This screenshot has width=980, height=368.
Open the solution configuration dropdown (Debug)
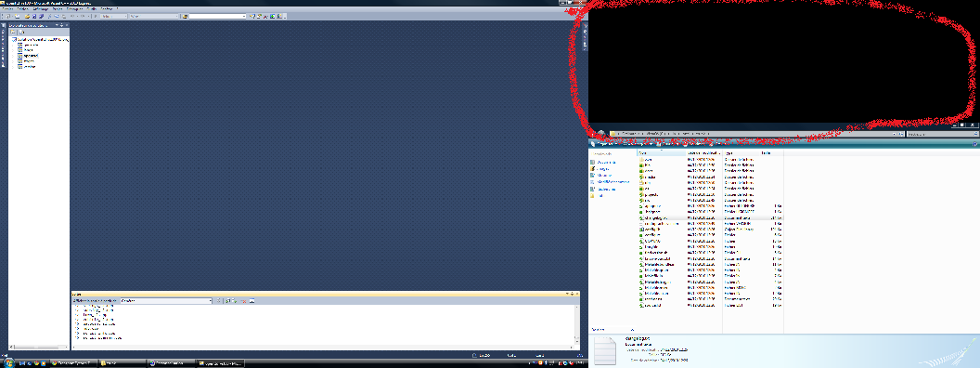[x=125, y=17]
